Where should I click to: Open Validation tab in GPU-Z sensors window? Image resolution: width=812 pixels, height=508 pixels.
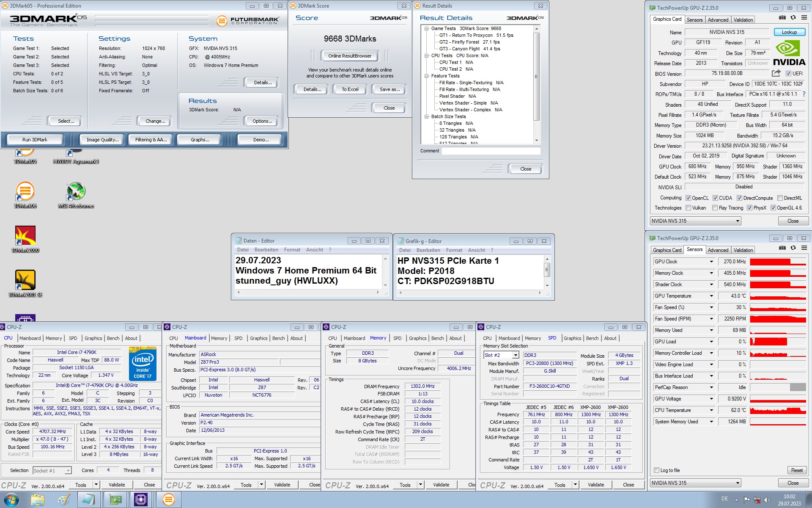click(x=743, y=250)
